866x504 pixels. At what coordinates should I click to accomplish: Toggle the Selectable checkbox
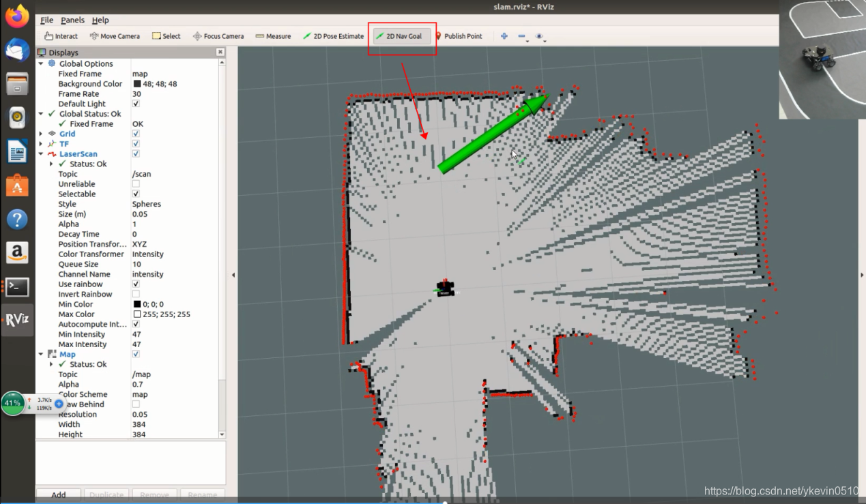(136, 194)
